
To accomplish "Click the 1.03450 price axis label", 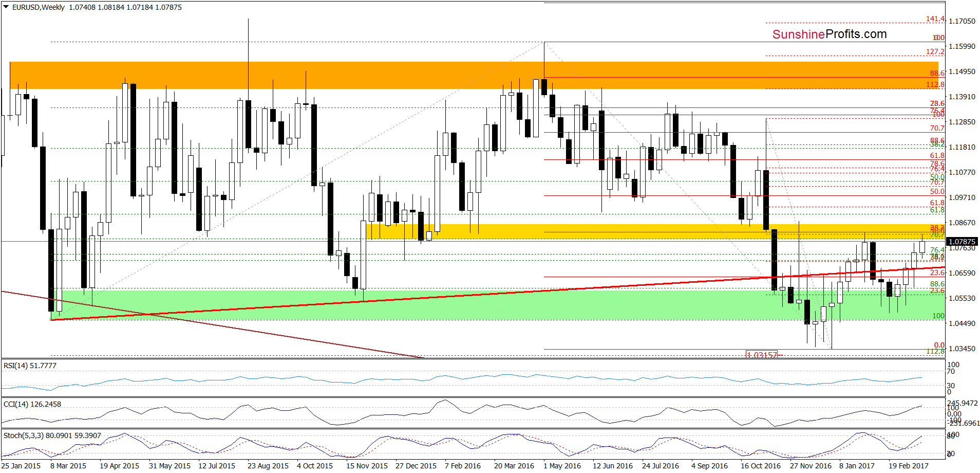I will 962,349.
